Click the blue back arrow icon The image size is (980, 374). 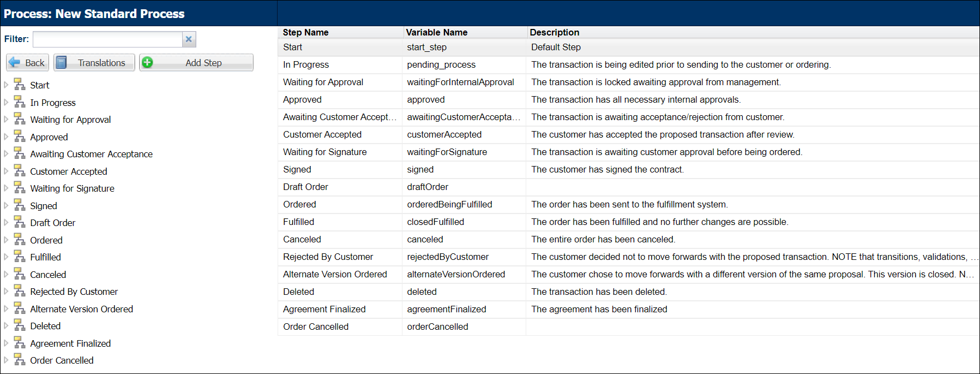coord(15,62)
